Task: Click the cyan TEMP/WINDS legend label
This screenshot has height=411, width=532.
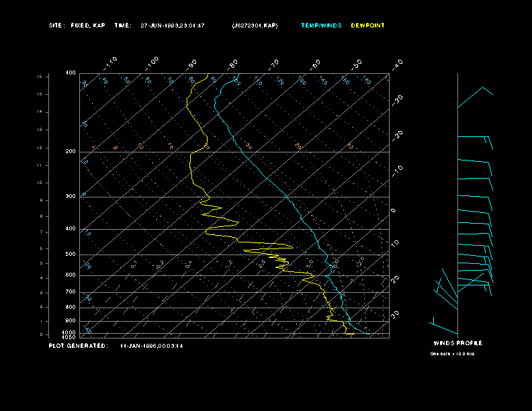Action: [321, 26]
